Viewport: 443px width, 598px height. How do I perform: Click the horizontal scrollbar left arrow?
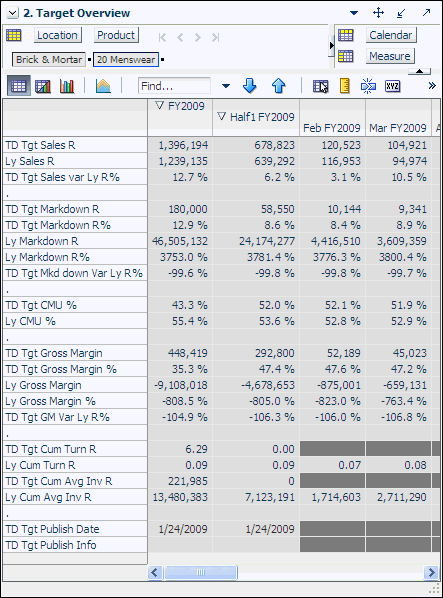(x=155, y=572)
